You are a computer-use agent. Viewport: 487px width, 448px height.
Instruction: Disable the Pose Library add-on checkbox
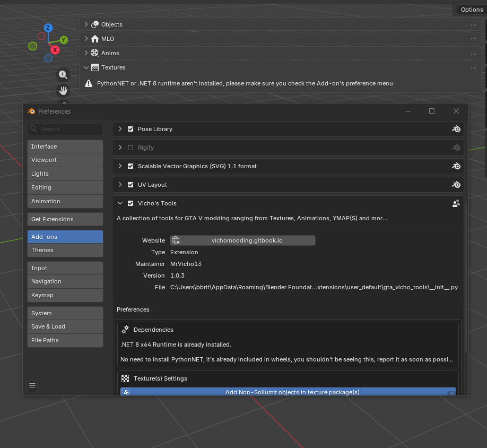click(x=131, y=129)
